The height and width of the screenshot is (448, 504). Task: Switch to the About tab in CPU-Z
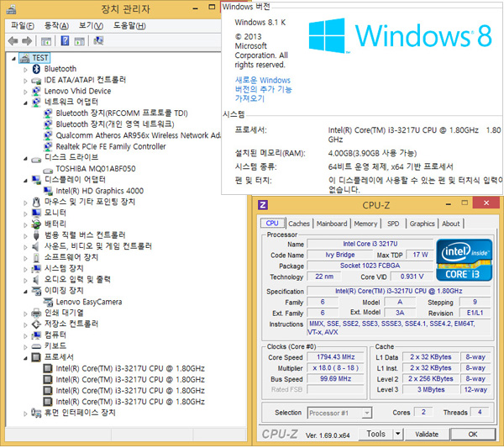click(450, 224)
